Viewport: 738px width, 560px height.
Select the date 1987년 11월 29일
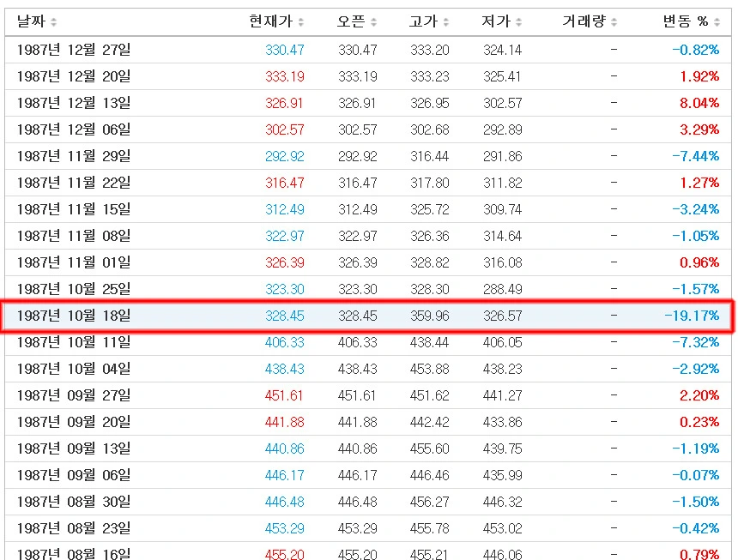click(74, 155)
